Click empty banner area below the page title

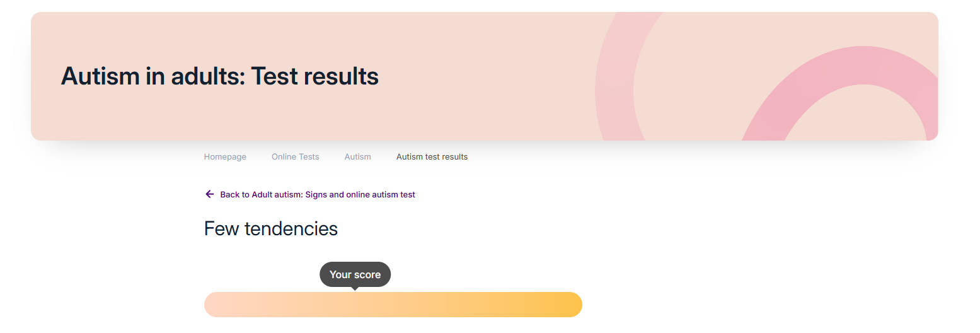[x=252, y=117]
